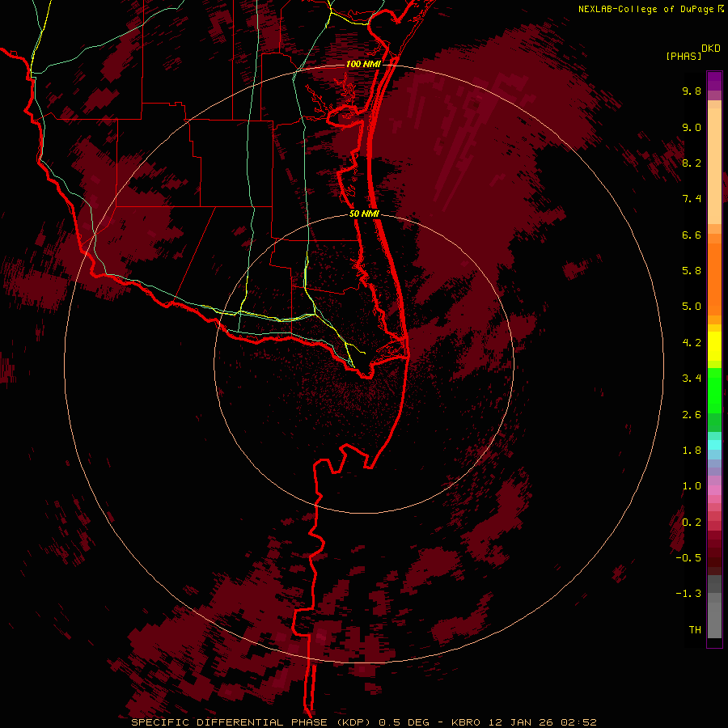The width and height of the screenshot is (728, 728).
Task: Select the yellow color bar segment
Action: 714,346
